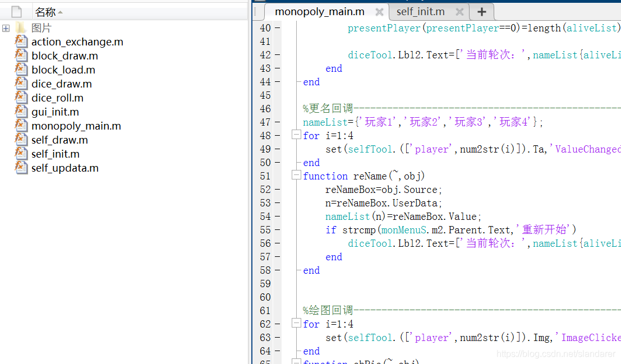
Task: Click the 图片 folder icon
Action: tap(21, 27)
